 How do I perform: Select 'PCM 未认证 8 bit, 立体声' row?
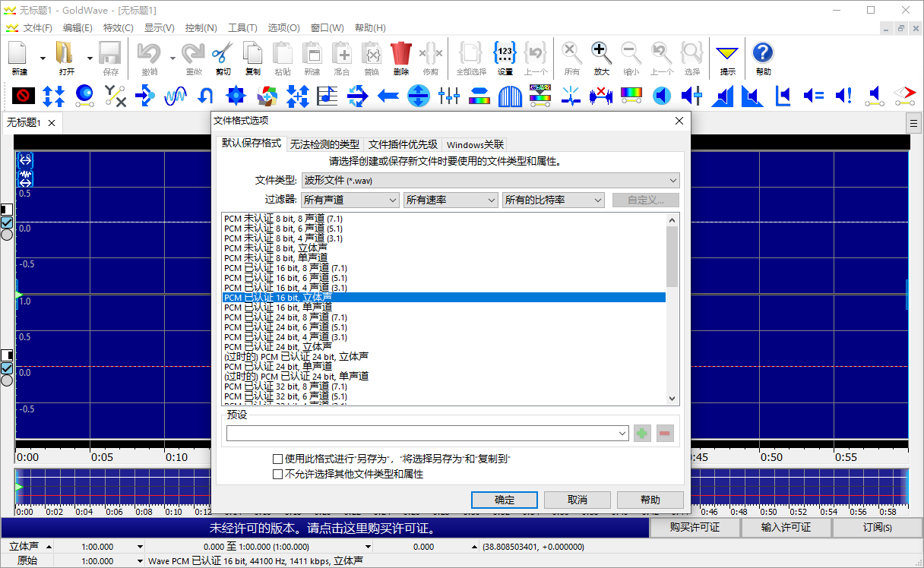pos(444,248)
